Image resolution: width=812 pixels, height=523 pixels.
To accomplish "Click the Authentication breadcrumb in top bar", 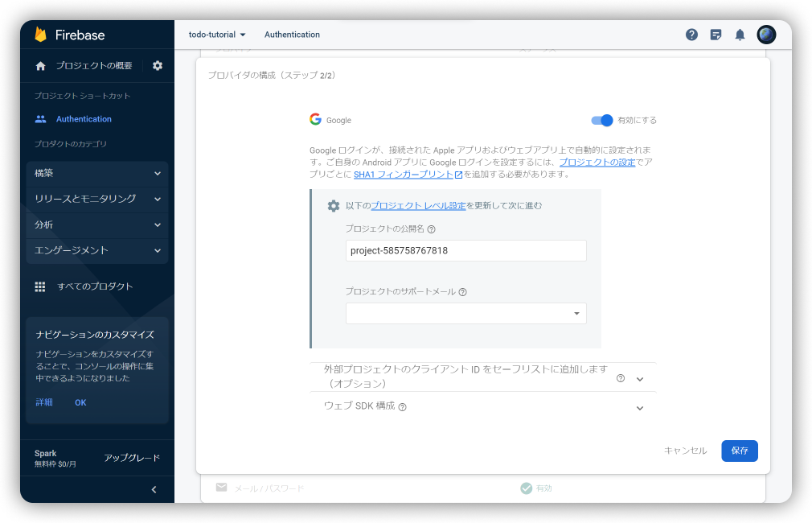I will 292,35.
